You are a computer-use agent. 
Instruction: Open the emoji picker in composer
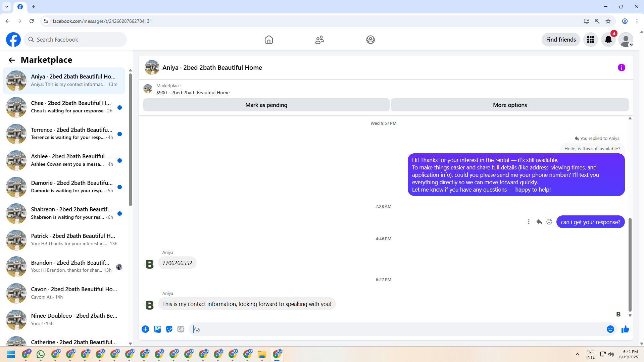pos(610,329)
